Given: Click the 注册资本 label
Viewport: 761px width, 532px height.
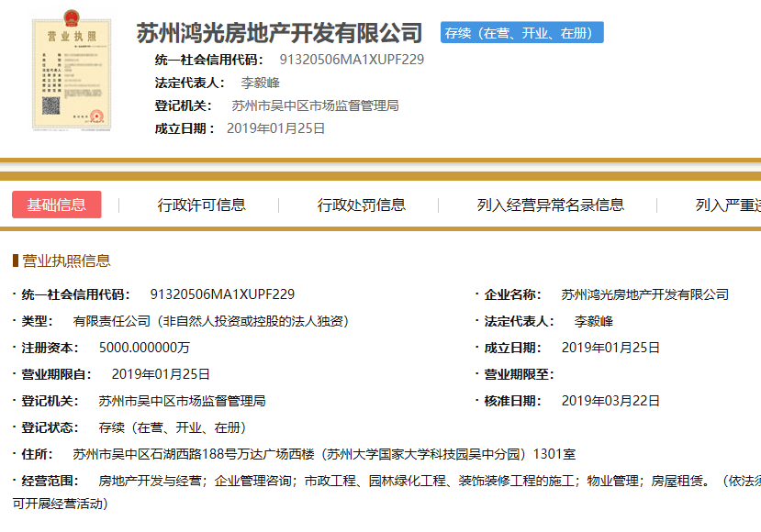Looking at the screenshot, I should (50, 348).
